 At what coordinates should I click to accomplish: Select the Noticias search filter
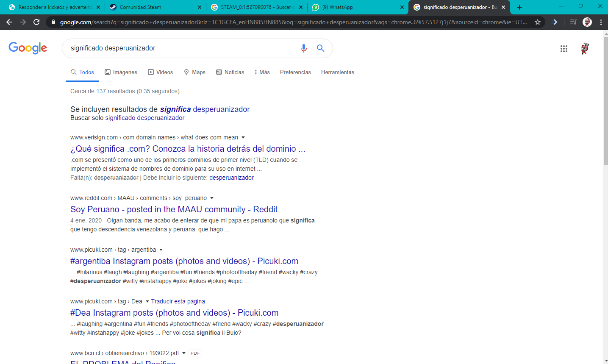click(230, 72)
